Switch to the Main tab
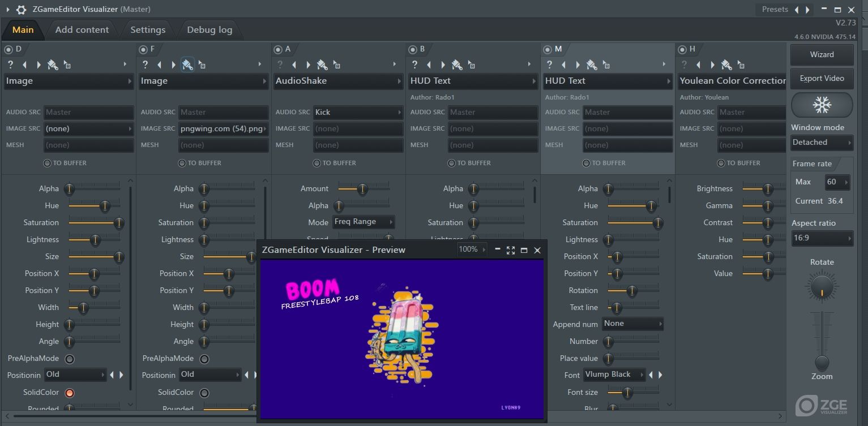The image size is (868, 426). 23,30
